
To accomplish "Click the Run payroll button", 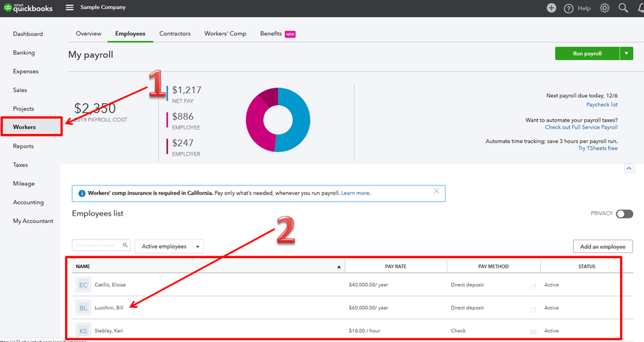I will click(x=587, y=53).
